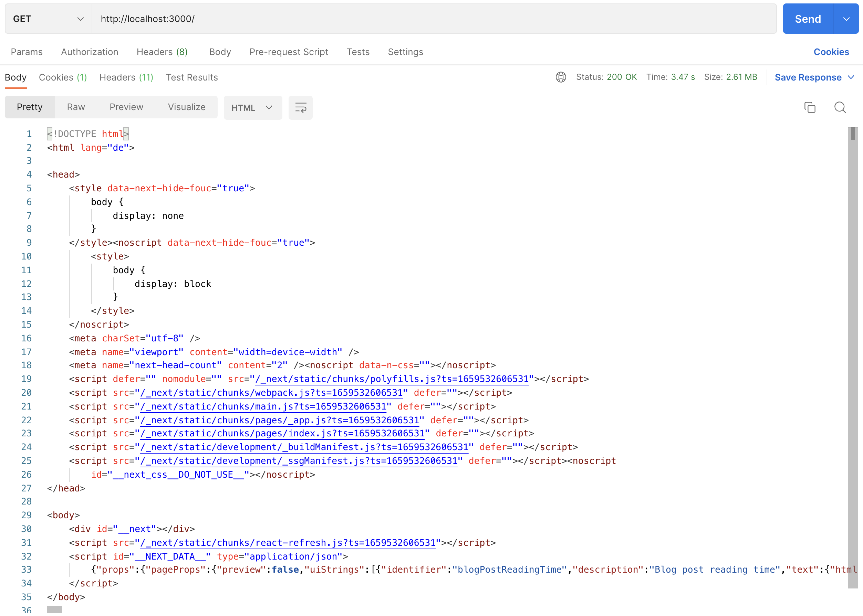Open response Headers (11) tab
The image size is (863, 616).
126,77
